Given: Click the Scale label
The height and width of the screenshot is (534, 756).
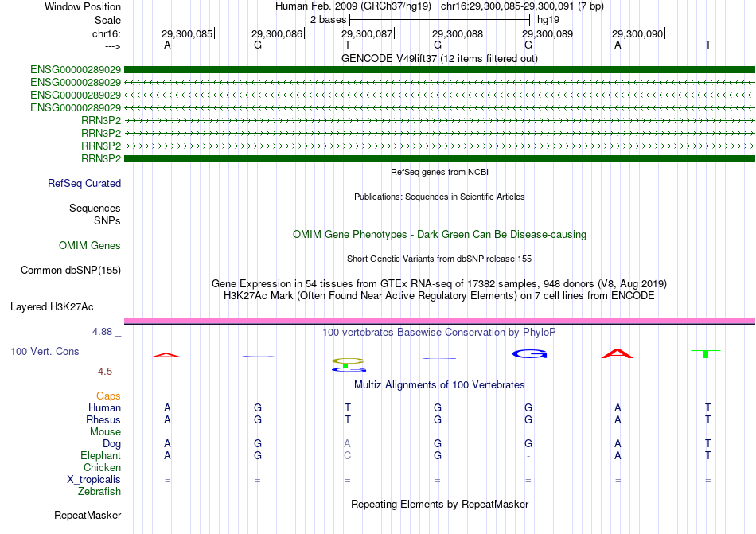Looking at the screenshot, I should coord(108,20).
